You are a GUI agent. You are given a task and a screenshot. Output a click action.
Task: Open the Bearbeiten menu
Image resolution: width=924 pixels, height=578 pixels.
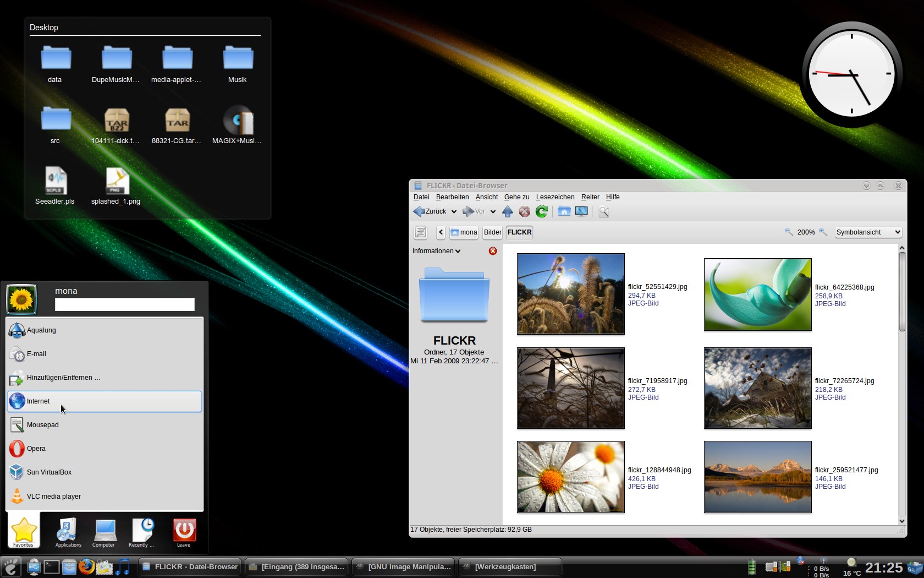pyautogui.click(x=452, y=197)
